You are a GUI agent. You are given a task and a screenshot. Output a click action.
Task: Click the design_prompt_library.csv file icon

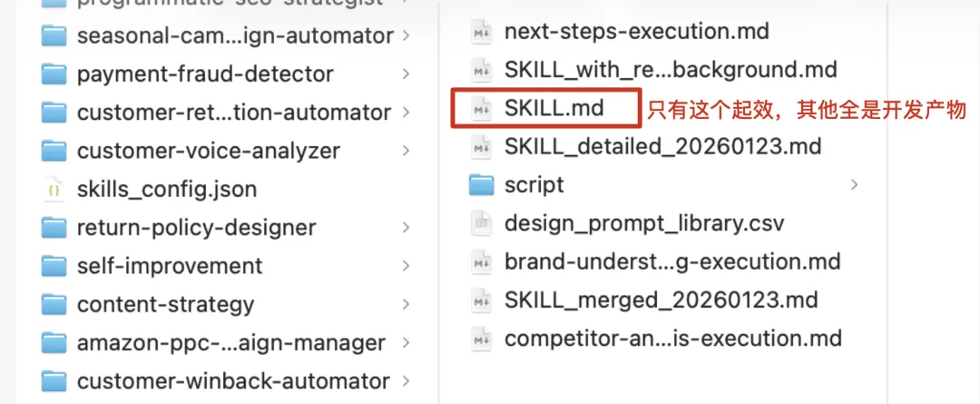481,223
